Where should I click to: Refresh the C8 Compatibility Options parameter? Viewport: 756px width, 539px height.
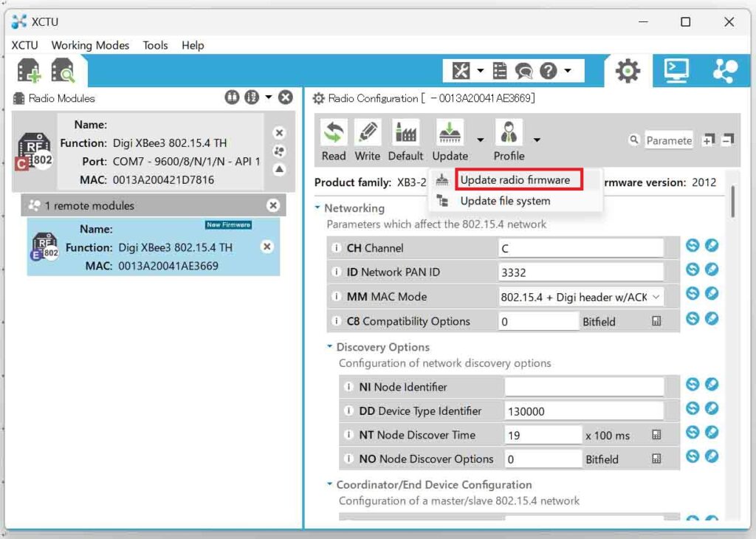[x=693, y=318]
